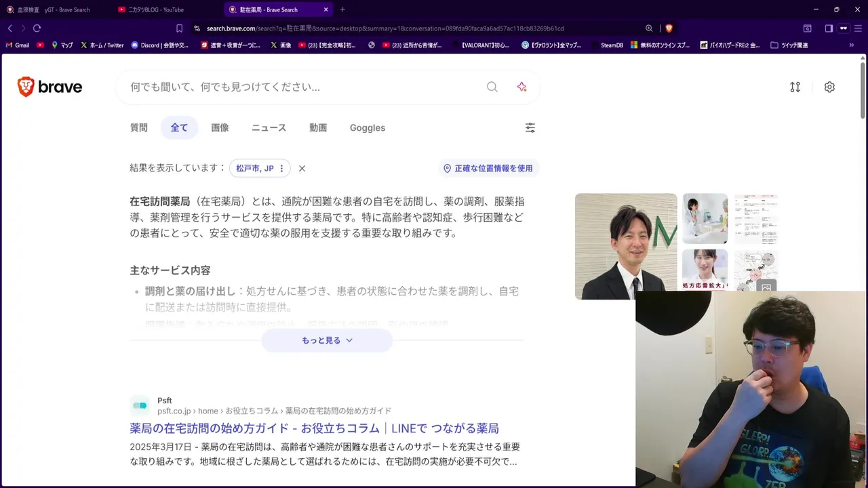Viewport: 868px width, 488px height.
Task: Dismiss the location with the X icon
Action: click(x=302, y=168)
